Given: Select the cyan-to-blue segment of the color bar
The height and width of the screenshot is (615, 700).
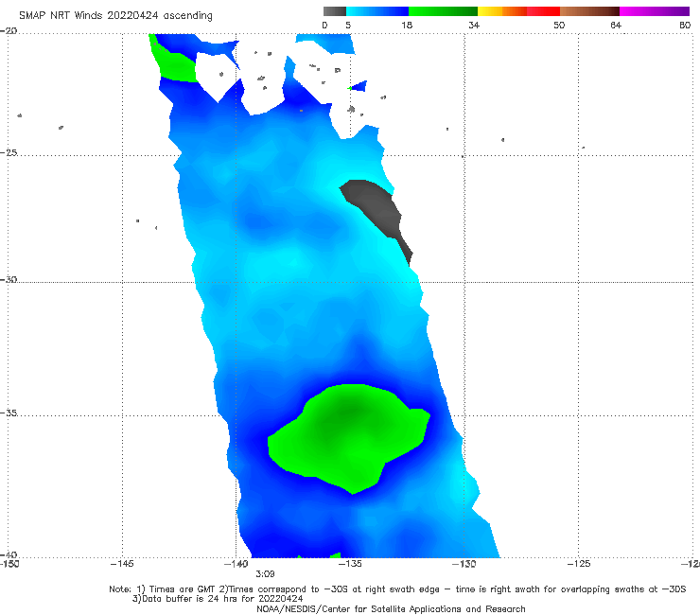Looking at the screenshot, I should tap(377, 11).
